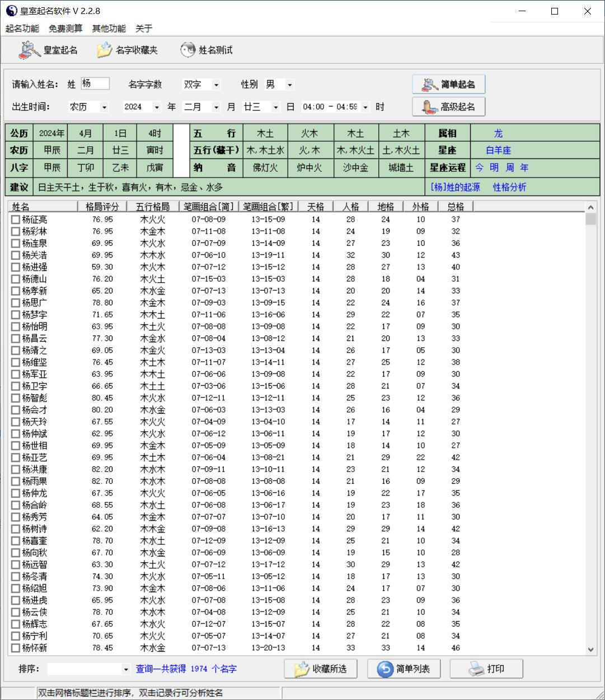Open the 白羊座 constellation link
Screen dimensions: 605x700
[x=499, y=151]
